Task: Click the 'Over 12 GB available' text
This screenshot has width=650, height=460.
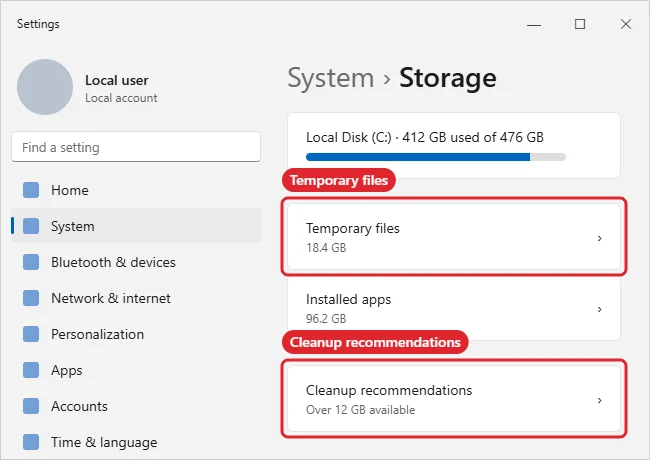Action: (x=360, y=410)
